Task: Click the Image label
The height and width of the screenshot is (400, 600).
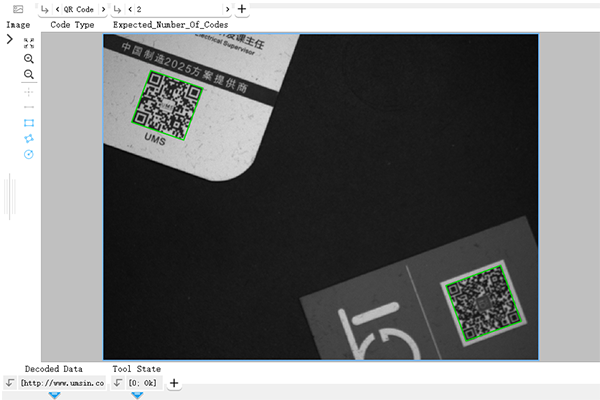Action: tap(18, 25)
